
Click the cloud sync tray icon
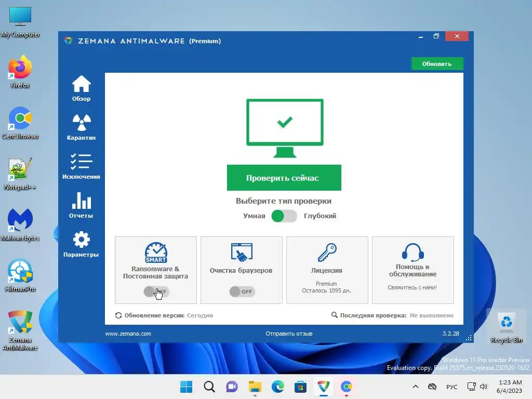pos(432,387)
